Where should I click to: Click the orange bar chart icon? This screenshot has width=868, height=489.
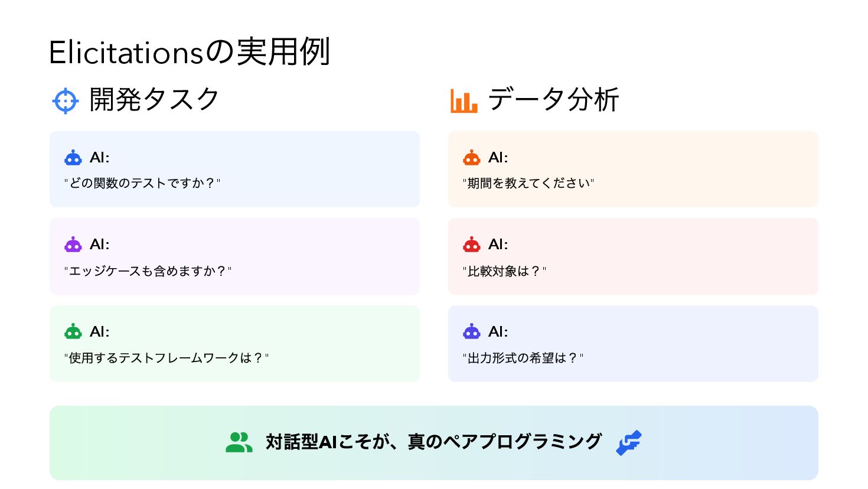464,101
